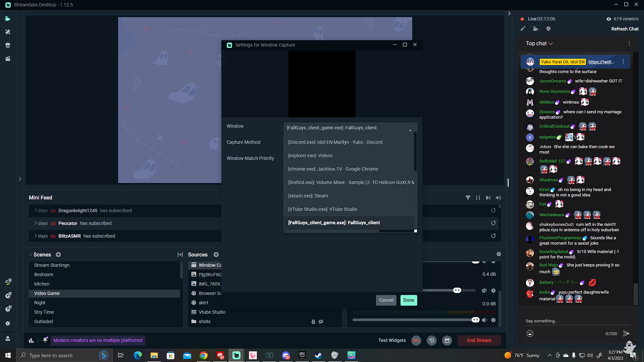Open the Editor icon in left sidebar
Image resolution: width=644 pixels, height=362 pixels.
tap(8, 19)
